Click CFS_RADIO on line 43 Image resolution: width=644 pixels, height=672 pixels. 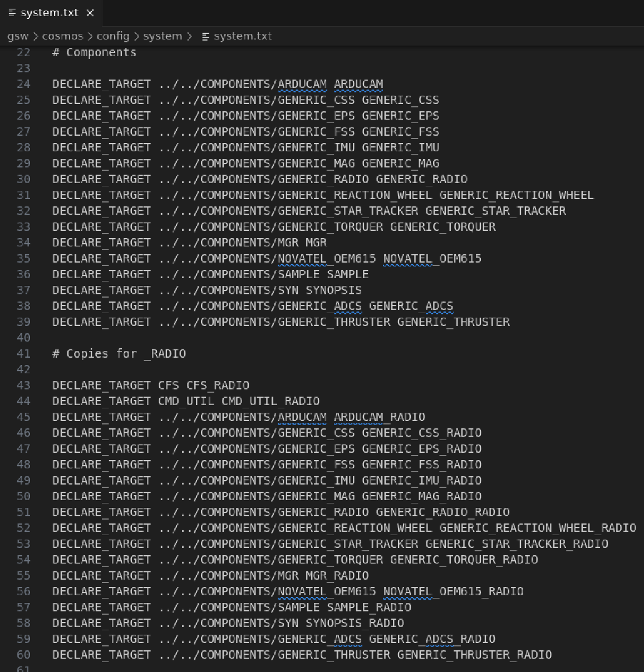click(218, 386)
